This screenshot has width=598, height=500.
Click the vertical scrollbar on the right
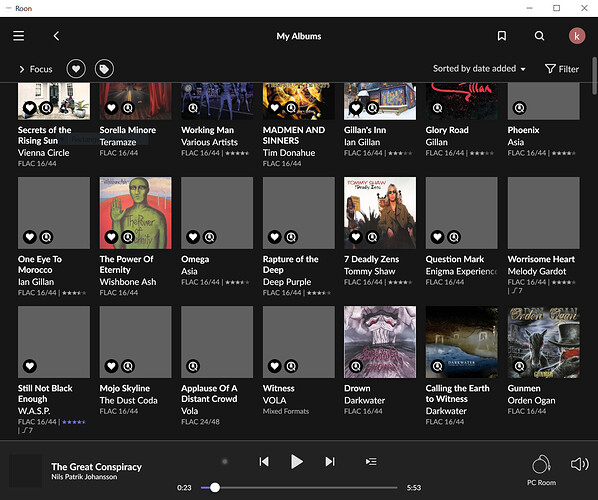click(594, 76)
